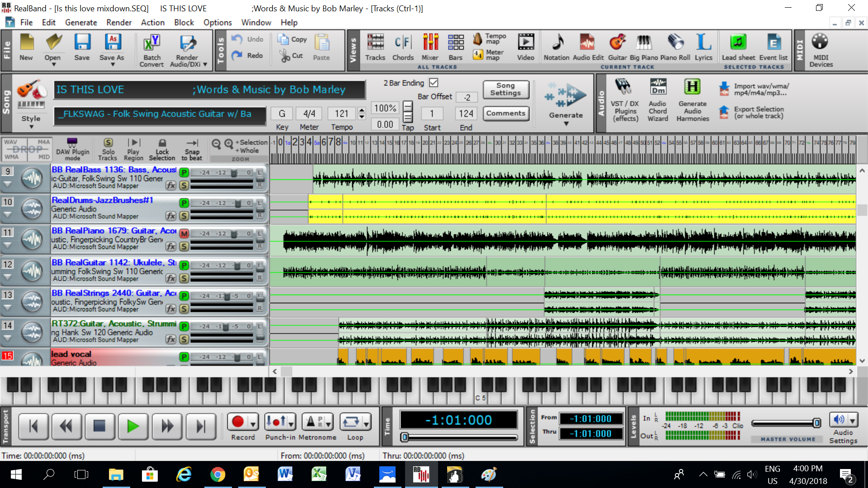Open the Piano Roll window
Viewport: 868px width, 488px height.
click(675, 47)
